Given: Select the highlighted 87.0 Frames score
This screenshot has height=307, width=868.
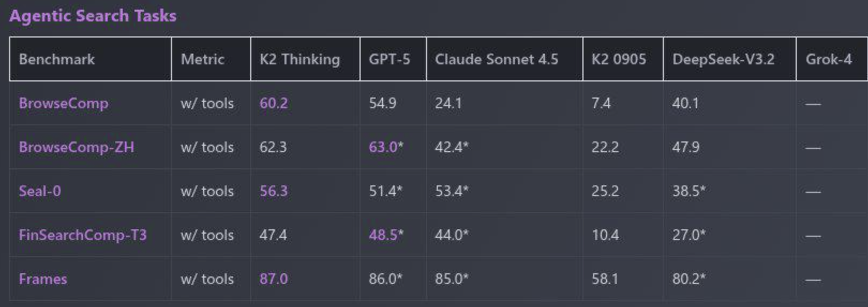Looking at the screenshot, I should [x=274, y=279].
